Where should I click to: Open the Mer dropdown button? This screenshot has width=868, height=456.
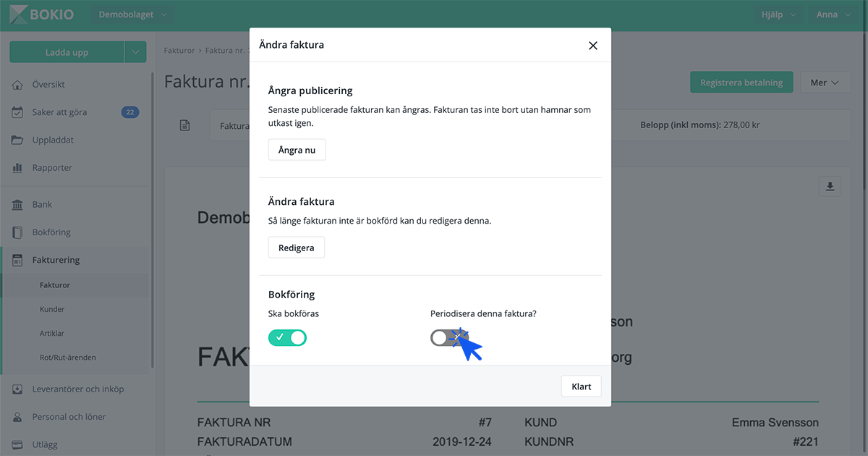[x=825, y=83]
